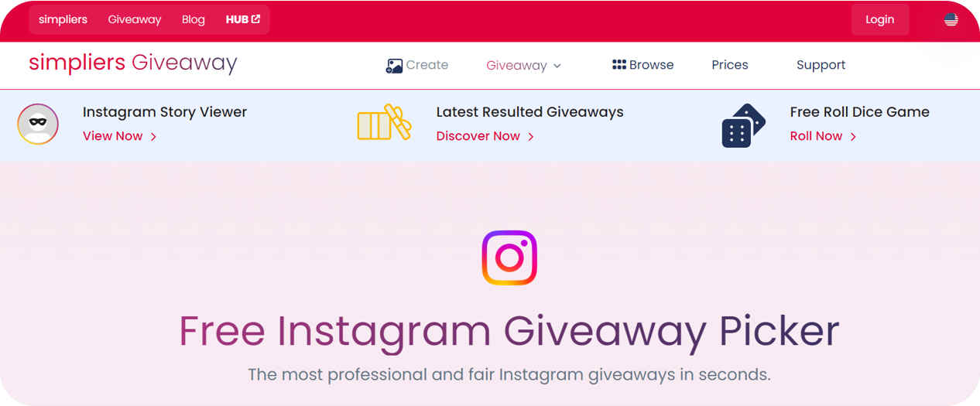Click the Browse grid icon
Screen dimensions: 980x406
coord(618,65)
